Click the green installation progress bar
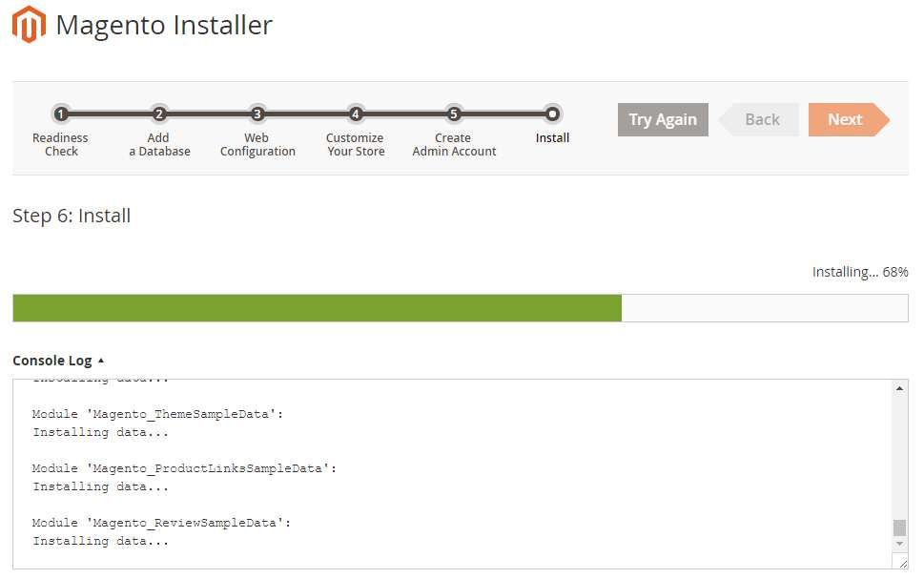This screenshot has width=924, height=579. 317,308
